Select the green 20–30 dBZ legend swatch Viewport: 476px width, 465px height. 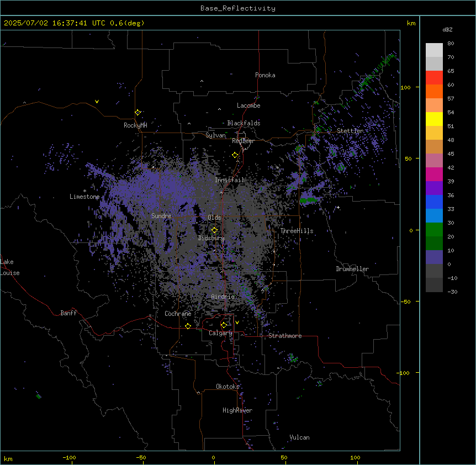434,230
